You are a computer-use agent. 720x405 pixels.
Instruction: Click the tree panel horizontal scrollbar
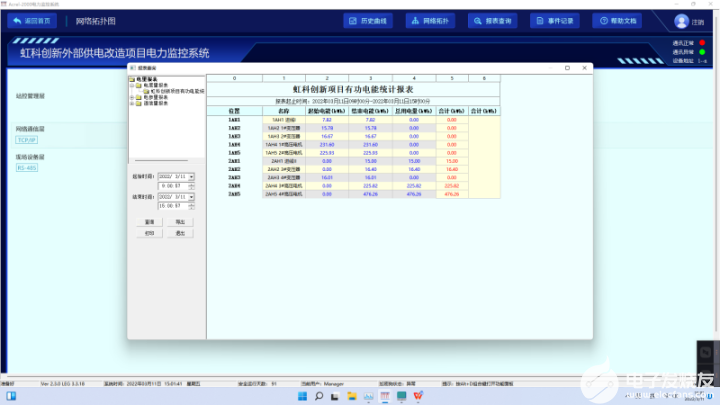tap(161, 161)
